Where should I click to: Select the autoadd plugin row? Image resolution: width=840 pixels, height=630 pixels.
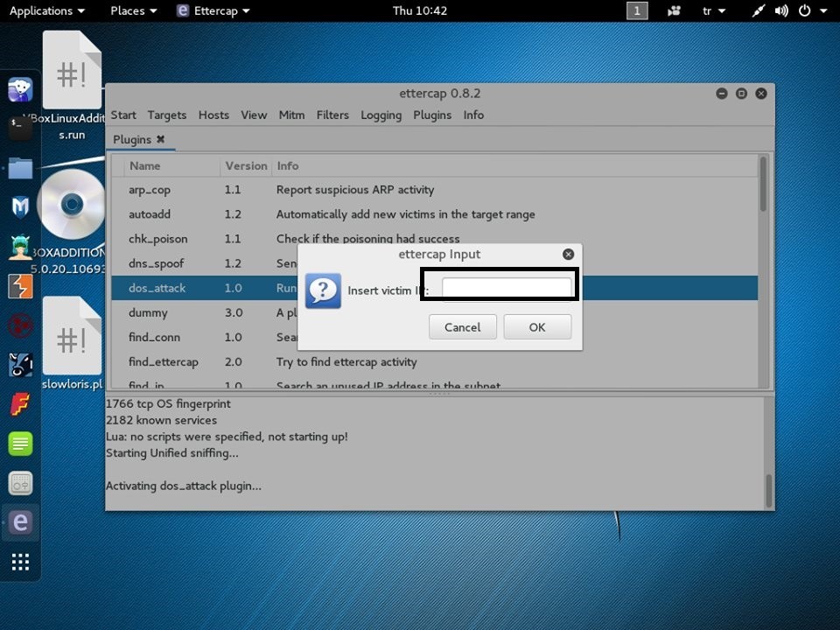(x=435, y=214)
